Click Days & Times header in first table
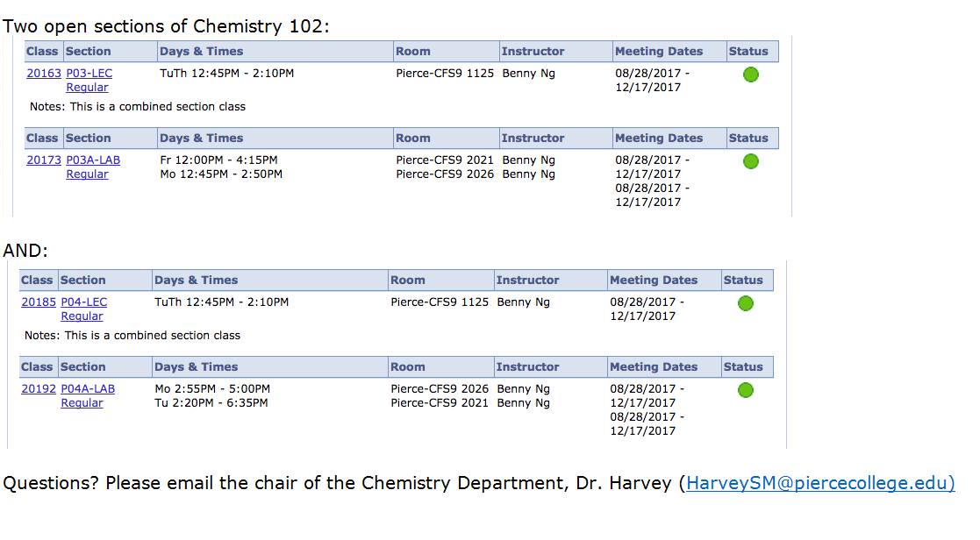The image size is (980, 540). point(201,52)
